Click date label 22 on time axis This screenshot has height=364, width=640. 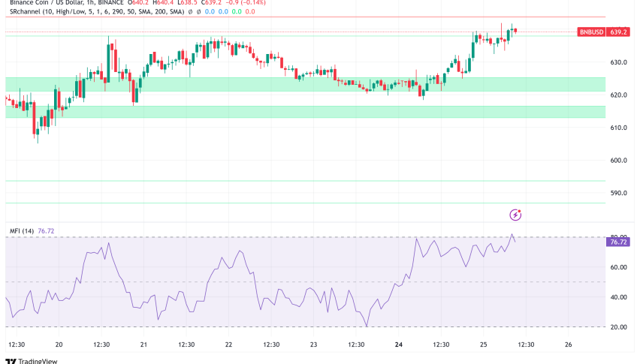tap(228, 344)
